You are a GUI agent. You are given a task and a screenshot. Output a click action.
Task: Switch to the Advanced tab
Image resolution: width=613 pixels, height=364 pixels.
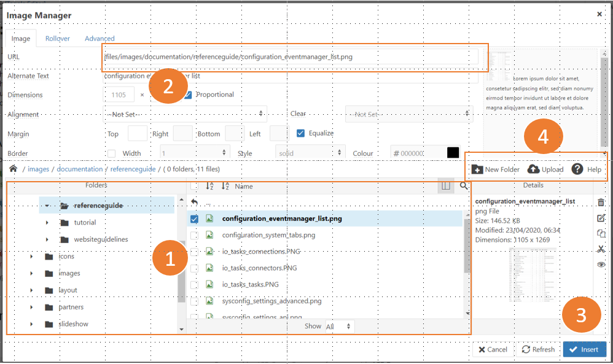click(100, 39)
